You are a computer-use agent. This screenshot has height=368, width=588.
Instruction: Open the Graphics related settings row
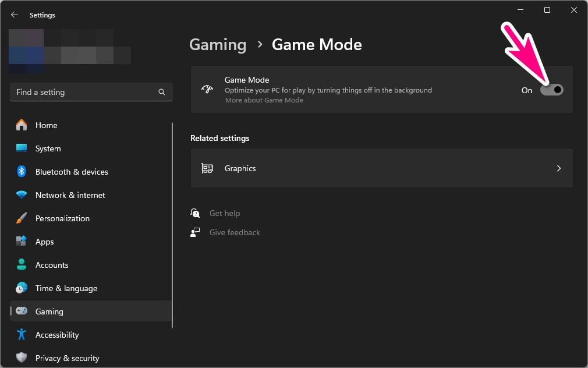(x=381, y=168)
